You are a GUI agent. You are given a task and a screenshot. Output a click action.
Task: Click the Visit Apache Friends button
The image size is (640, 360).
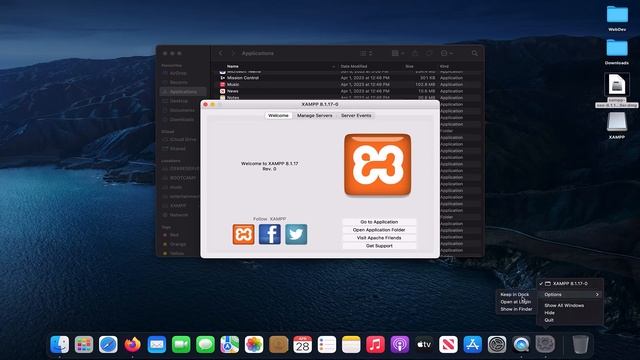click(379, 238)
